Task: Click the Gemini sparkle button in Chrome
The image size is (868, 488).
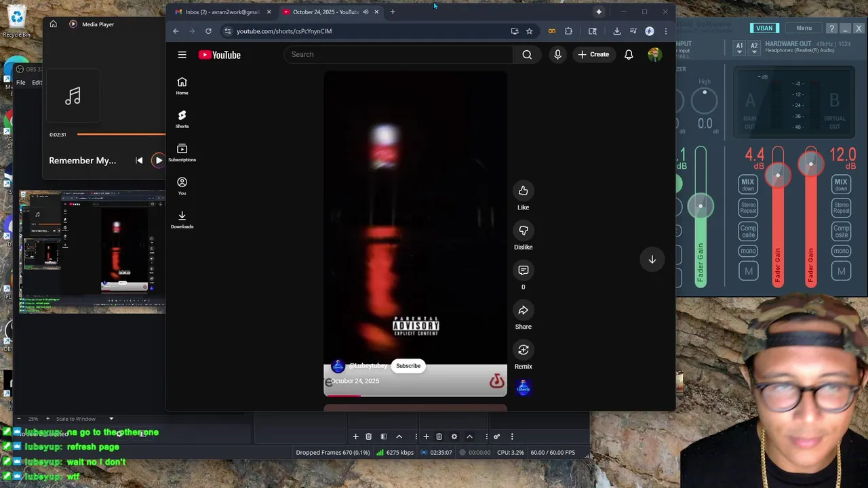Action: click(x=599, y=12)
